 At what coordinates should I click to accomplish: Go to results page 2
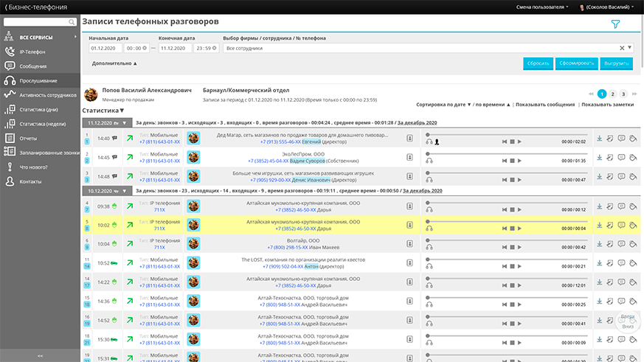pyautogui.click(x=612, y=94)
